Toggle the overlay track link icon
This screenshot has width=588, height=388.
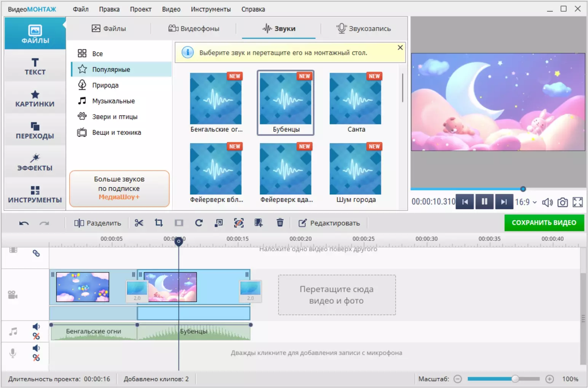pyautogui.click(x=36, y=253)
